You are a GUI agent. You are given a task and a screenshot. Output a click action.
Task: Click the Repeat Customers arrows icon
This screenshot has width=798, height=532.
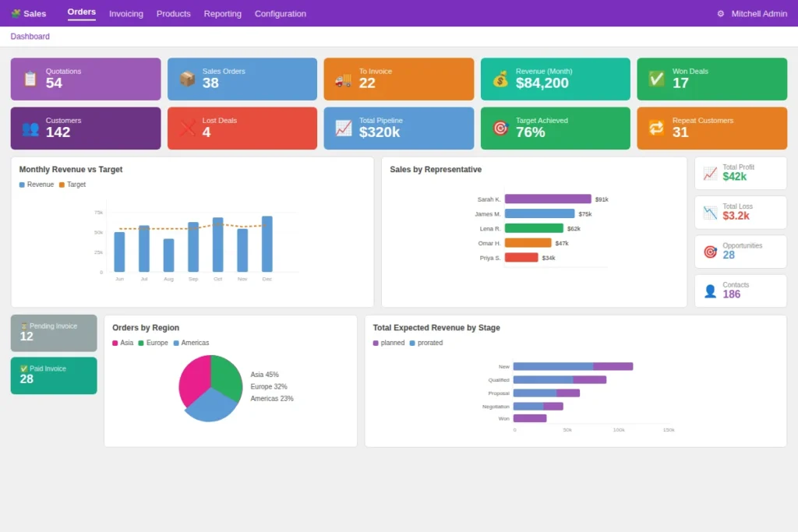click(x=656, y=129)
